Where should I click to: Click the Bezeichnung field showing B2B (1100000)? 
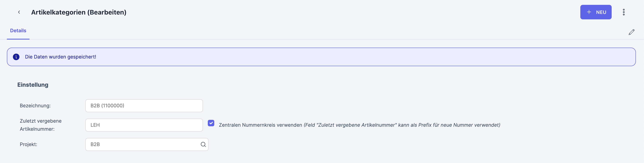click(144, 106)
